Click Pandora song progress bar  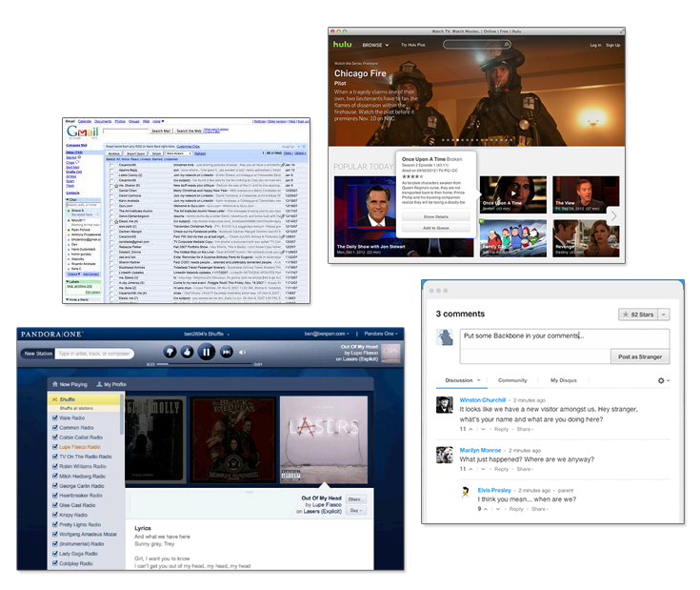(204, 364)
